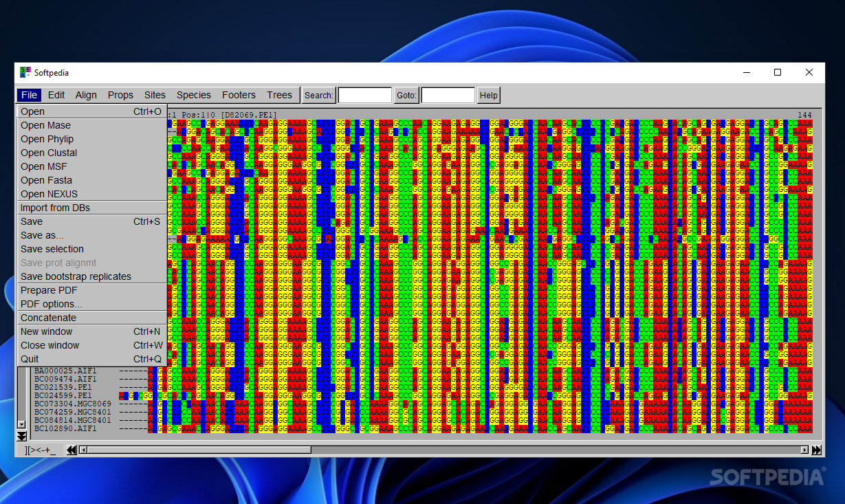Open PDF options...
The image size is (845, 504).
tap(92, 304)
